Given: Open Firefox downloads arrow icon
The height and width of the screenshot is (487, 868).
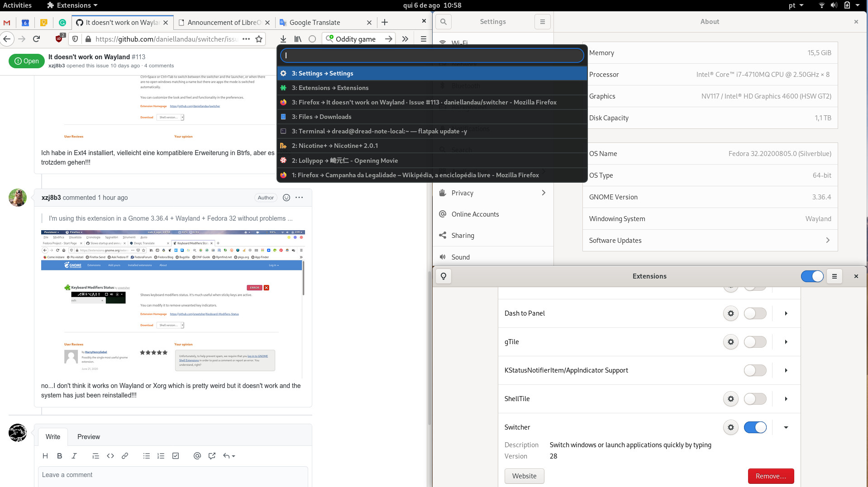Looking at the screenshot, I should 283,39.
